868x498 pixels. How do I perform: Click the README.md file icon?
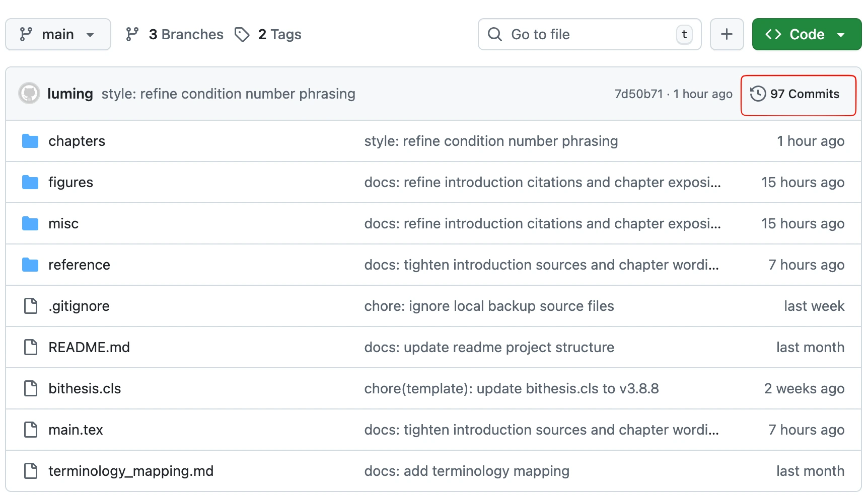31,347
